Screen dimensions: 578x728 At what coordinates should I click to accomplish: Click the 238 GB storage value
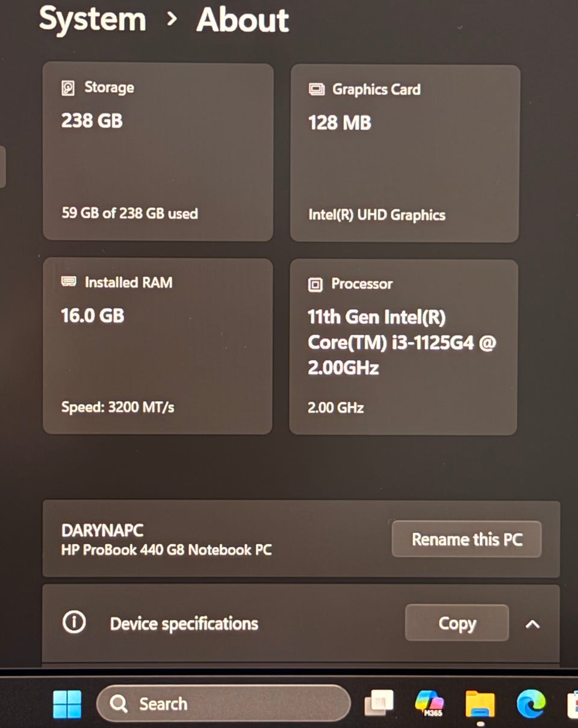(92, 121)
